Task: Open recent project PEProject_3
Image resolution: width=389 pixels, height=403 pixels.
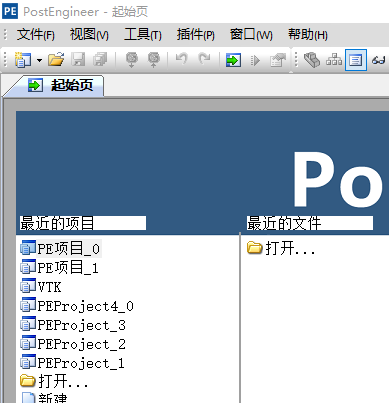Action: point(73,325)
